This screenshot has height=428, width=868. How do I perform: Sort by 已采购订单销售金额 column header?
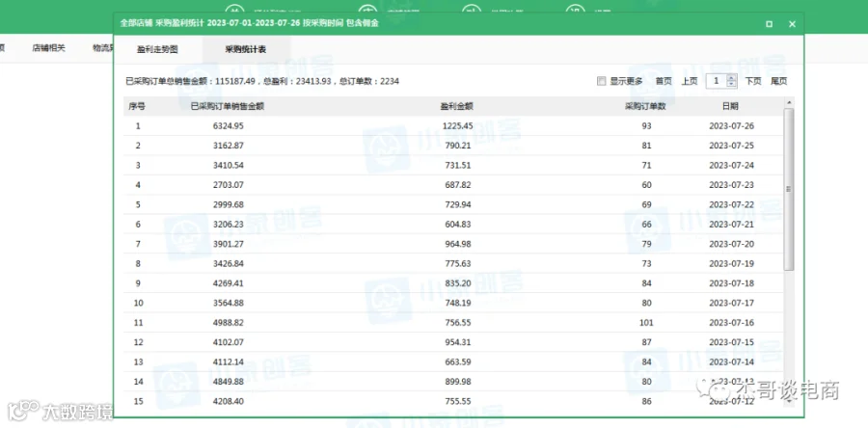228,106
